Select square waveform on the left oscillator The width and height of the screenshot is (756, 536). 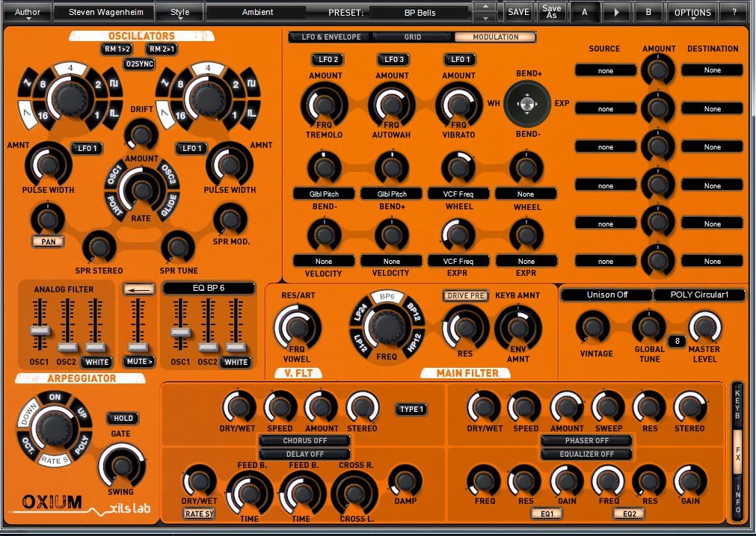pos(114,83)
